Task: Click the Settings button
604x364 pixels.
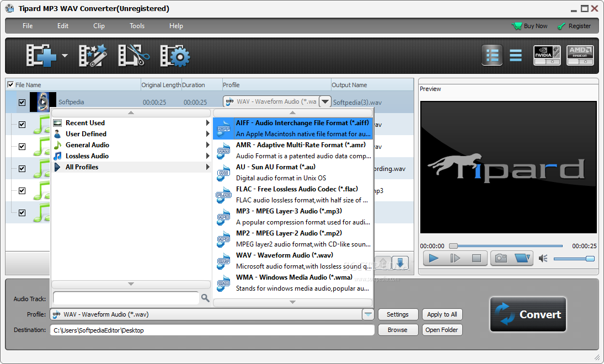Action: coord(398,314)
